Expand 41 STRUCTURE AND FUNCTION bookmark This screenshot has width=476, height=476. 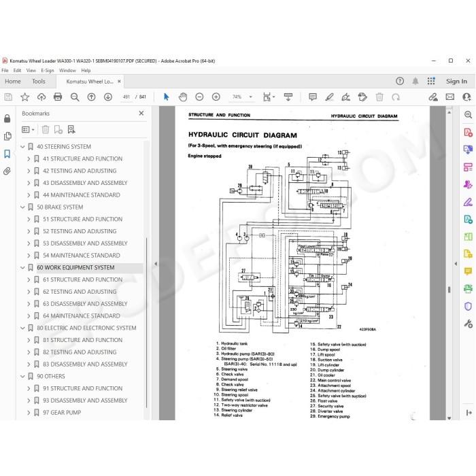[29, 158]
